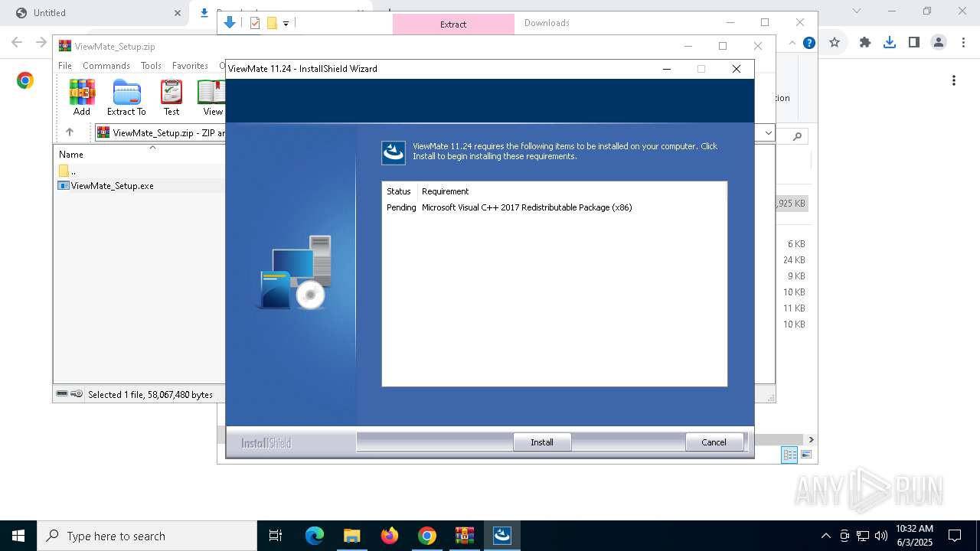Show hidden system tray icons
Image resolution: width=980 pixels, height=551 pixels.
click(825, 536)
